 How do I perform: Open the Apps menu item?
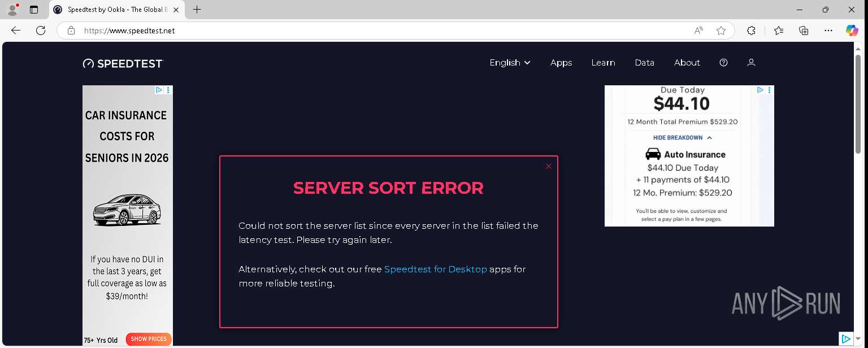click(x=561, y=63)
